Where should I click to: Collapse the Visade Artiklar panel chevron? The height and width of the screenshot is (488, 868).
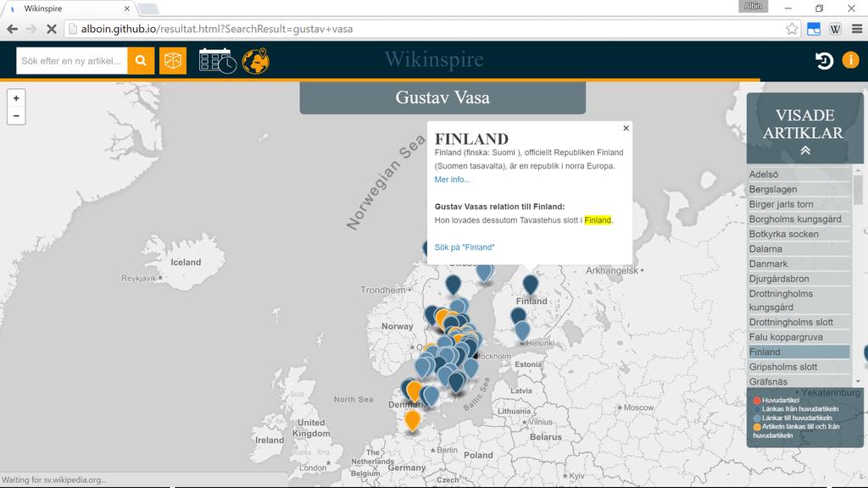(805, 151)
